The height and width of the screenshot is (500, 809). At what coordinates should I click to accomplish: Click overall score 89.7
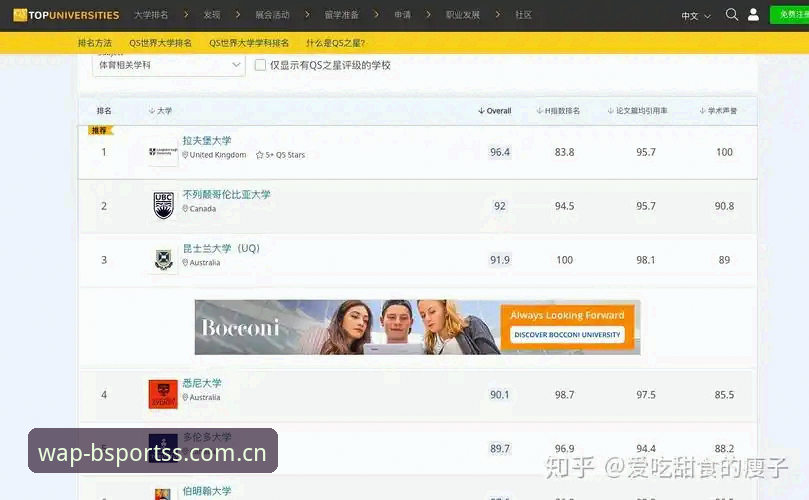coord(500,448)
